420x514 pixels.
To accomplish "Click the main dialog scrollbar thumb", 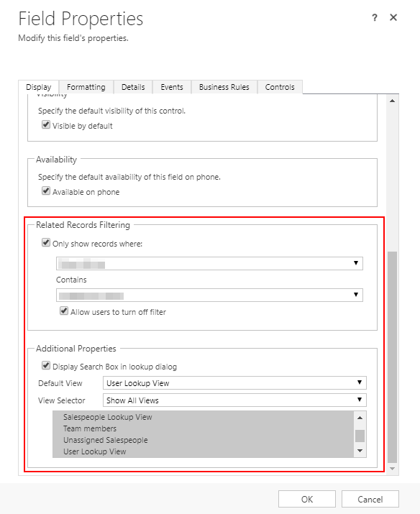I will (x=392, y=357).
